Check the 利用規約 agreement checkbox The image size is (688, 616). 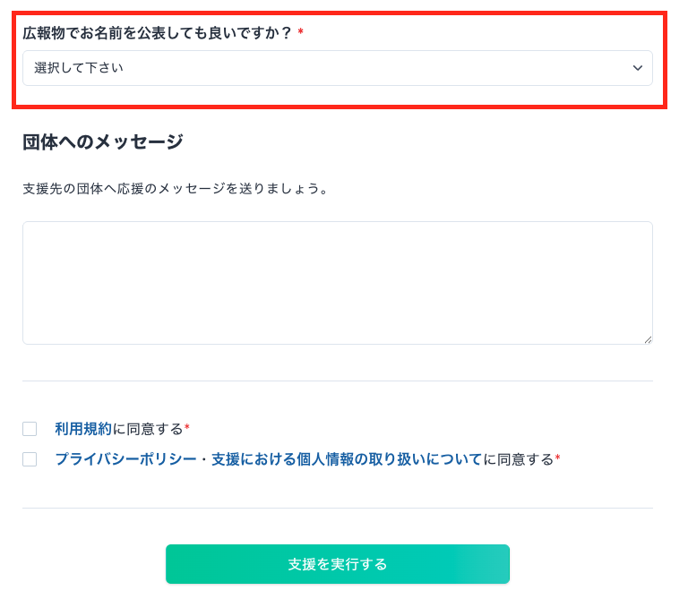coord(30,429)
